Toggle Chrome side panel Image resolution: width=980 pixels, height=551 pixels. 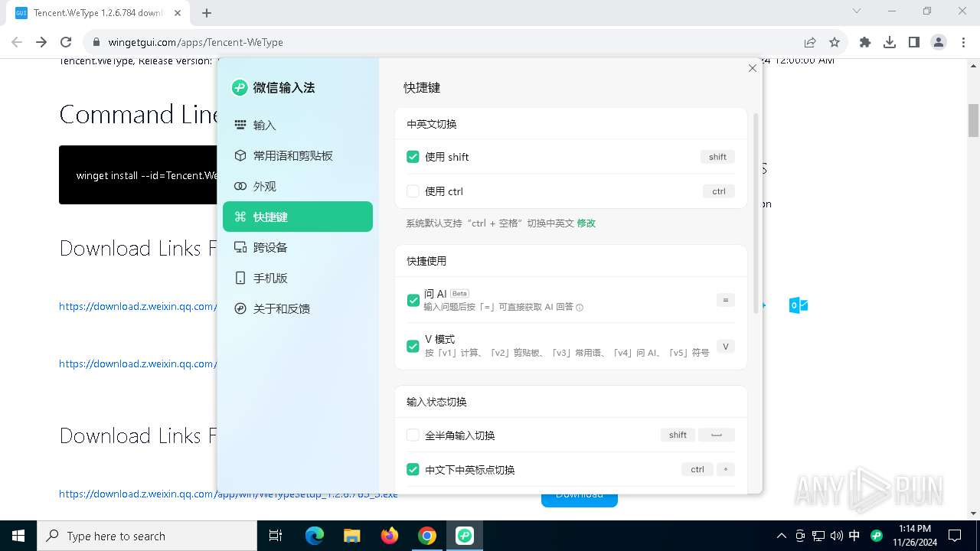pyautogui.click(x=914, y=42)
